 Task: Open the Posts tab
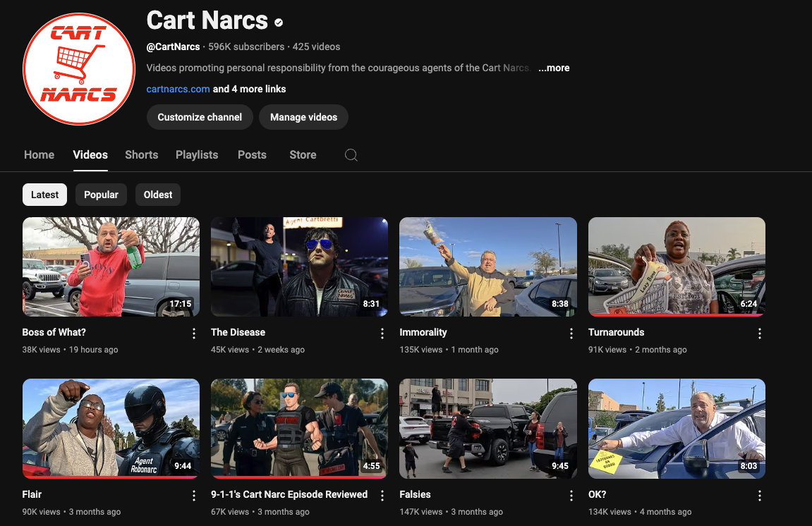tap(252, 155)
